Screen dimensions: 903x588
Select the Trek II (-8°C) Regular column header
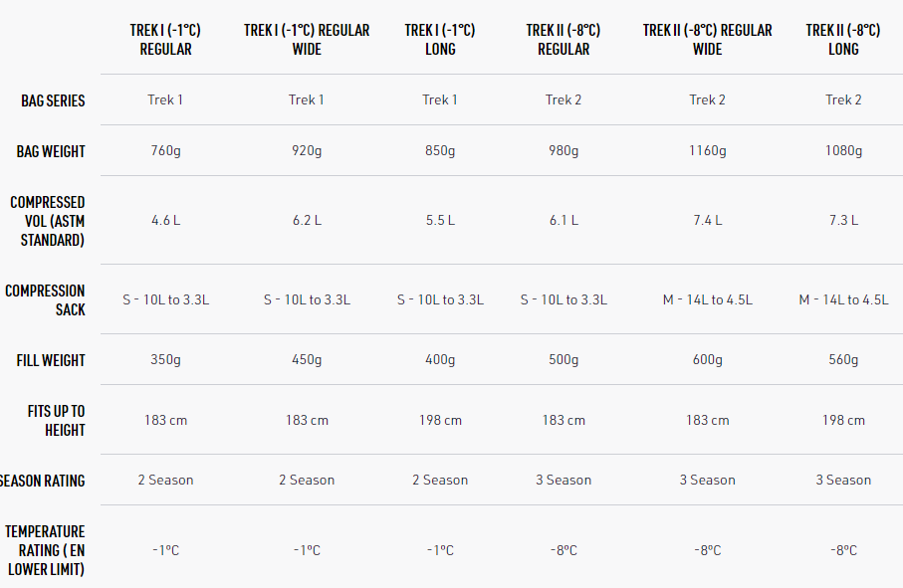pos(564,40)
